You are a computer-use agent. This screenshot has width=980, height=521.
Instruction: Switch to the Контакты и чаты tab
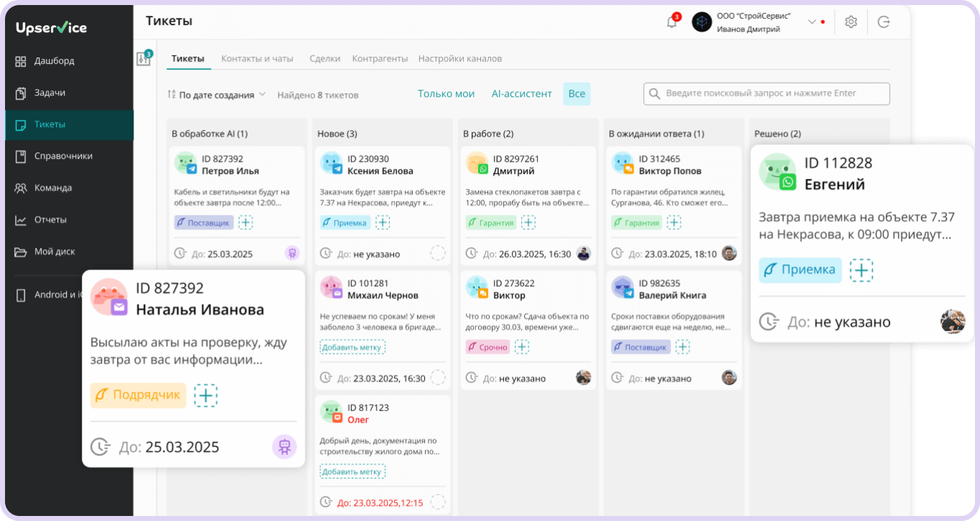257,59
